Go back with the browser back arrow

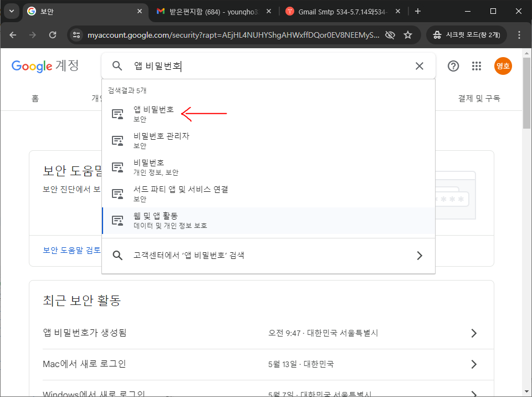13,34
